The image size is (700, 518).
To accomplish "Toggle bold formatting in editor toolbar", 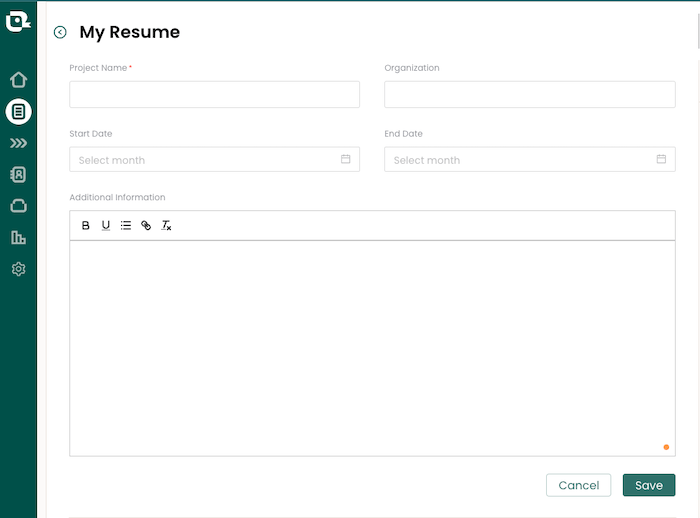I will (x=86, y=226).
